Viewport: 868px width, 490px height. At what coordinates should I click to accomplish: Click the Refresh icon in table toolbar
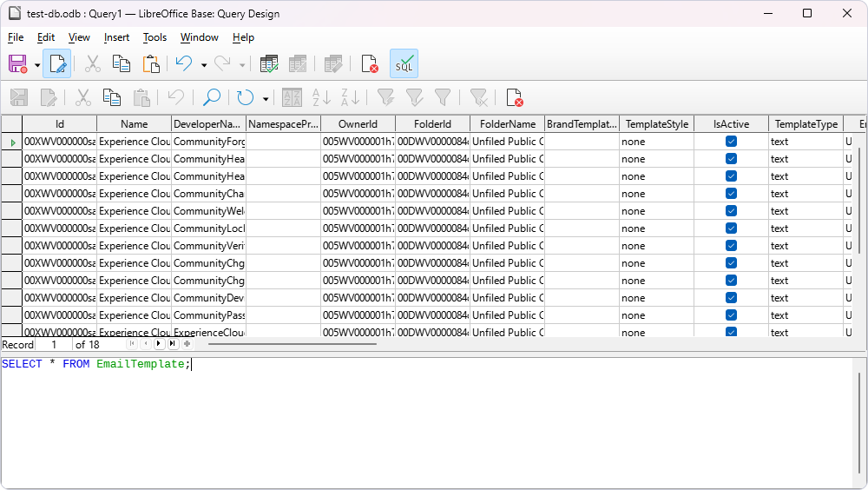coord(246,97)
